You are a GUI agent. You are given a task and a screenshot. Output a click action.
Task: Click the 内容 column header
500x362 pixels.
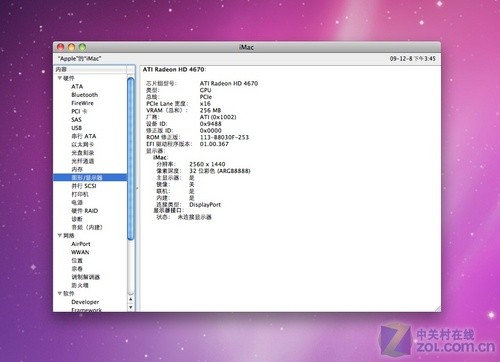coord(90,69)
